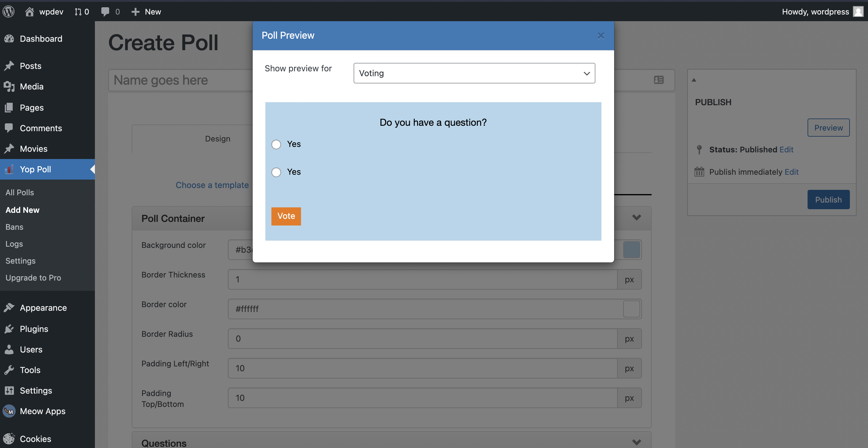Close the Poll Preview dialog
Viewport: 868px width, 448px height.
[x=601, y=35]
